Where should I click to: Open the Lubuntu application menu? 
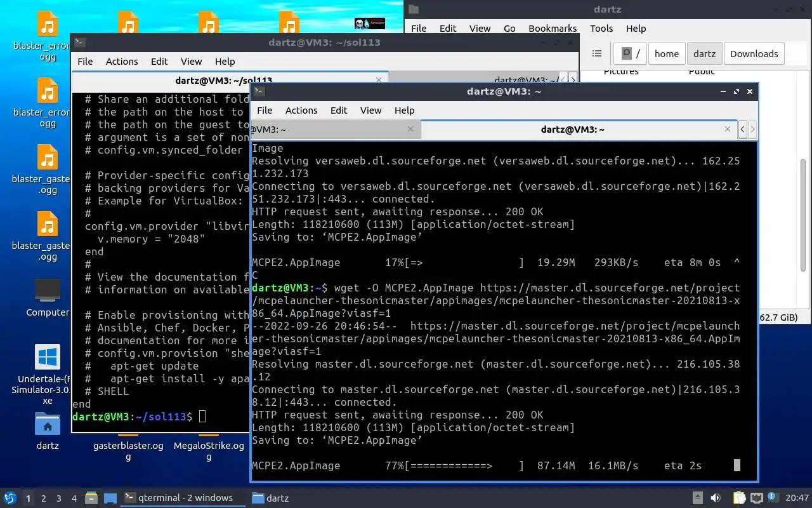coord(10,498)
